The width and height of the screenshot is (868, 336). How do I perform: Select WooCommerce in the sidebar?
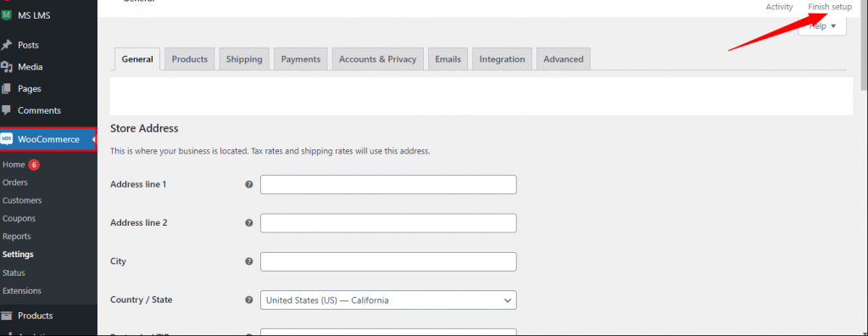pos(48,139)
